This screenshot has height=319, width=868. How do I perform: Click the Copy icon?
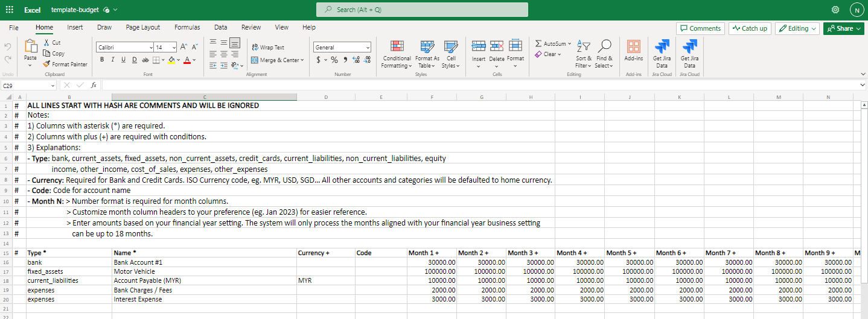tap(47, 53)
